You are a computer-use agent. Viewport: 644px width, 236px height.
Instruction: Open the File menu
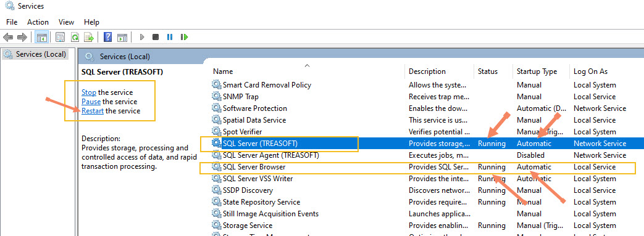tap(12, 22)
